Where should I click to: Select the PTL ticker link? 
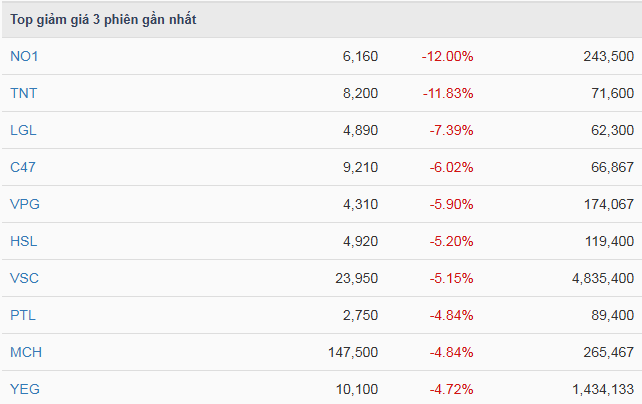pos(23,315)
